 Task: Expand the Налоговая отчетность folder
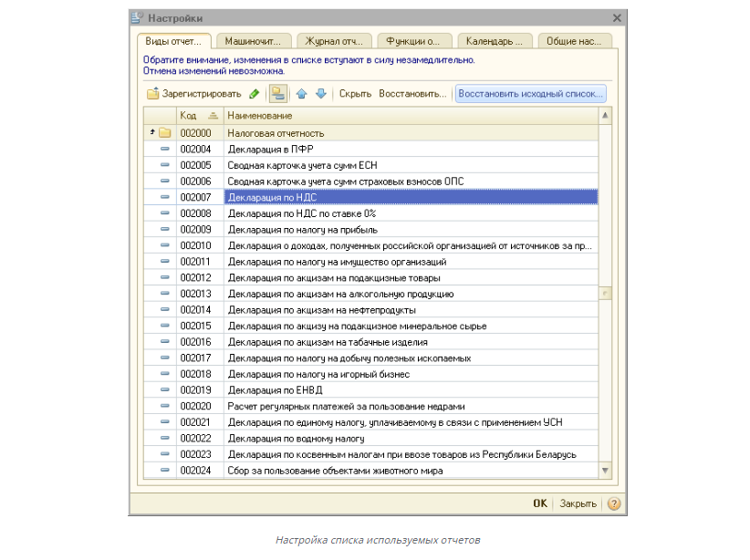152,133
